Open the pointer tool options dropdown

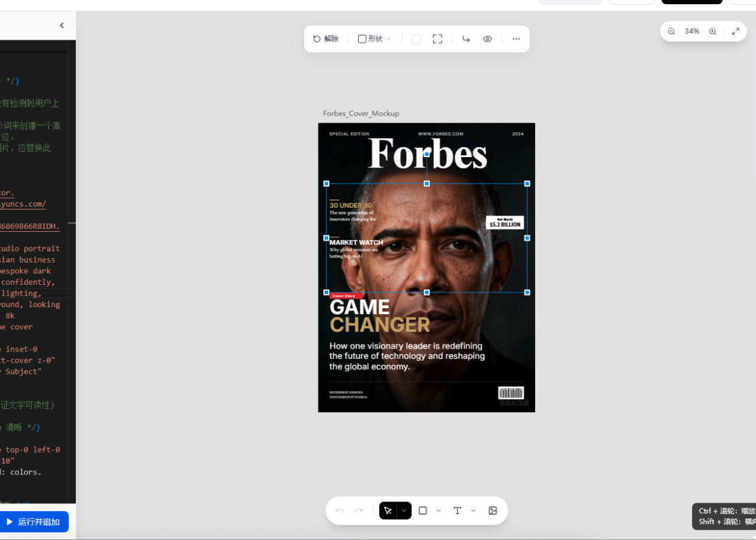(404, 511)
